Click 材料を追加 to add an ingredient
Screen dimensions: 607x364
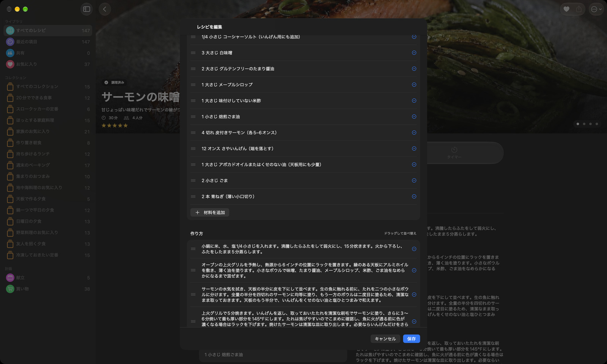pos(210,212)
